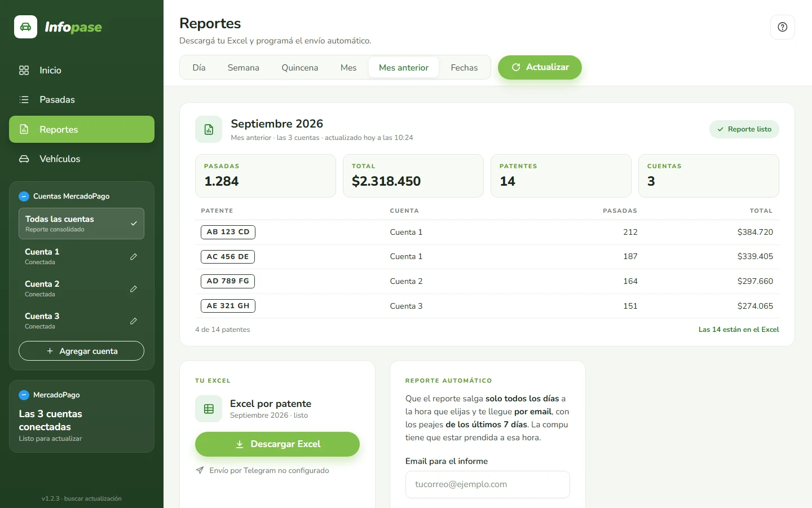The image size is (812, 508).
Task: Go to Inicio in the sidebar
Action: click(82, 71)
